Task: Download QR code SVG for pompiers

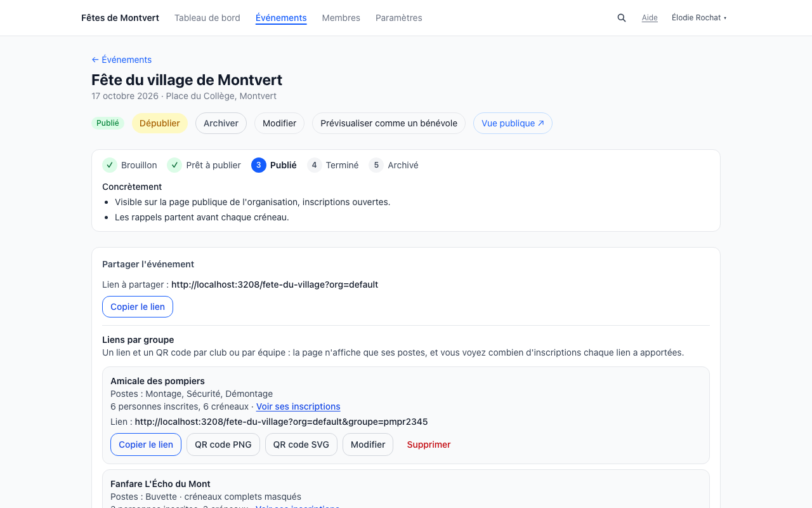Action: tap(301, 444)
